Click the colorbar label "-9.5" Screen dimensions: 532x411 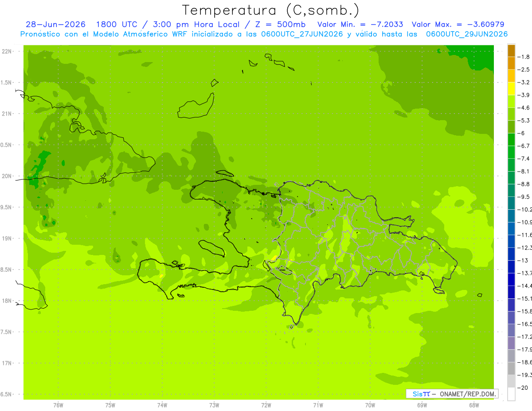click(524, 197)
